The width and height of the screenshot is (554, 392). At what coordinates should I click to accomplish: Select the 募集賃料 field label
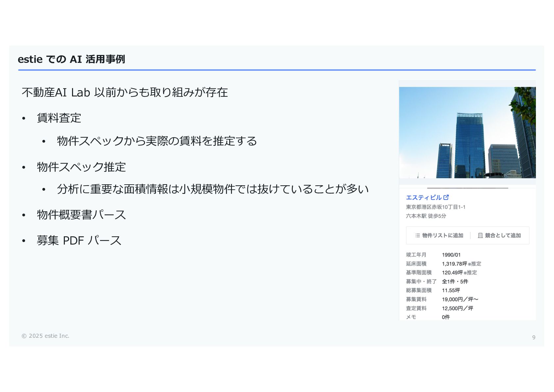[416, 299]
